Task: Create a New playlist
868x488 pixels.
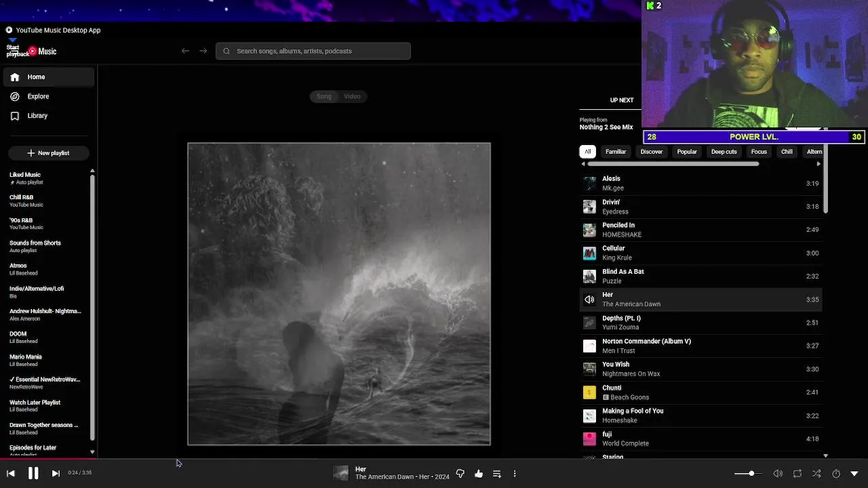Action: coord(48,153)
